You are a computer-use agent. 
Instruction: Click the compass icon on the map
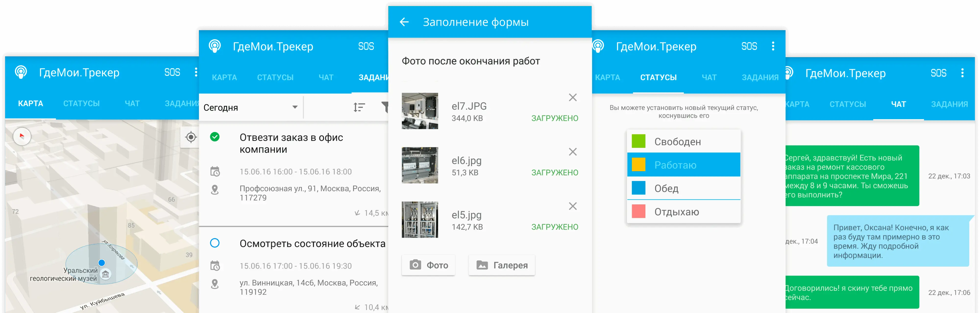(22, 136)
